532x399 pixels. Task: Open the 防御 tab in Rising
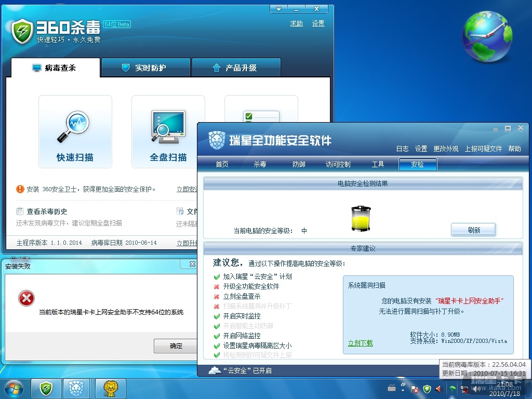point(299,164)
